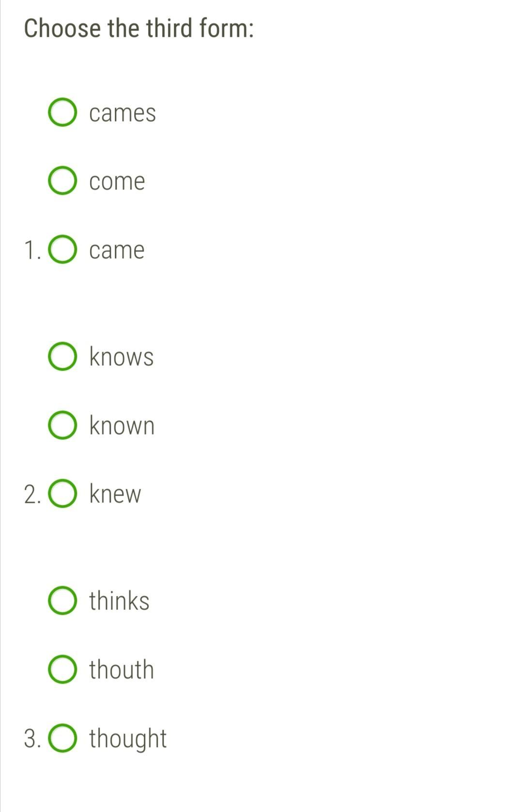Tap the 'thinks' answer label text
This screenshot has width=523, height=812.
point(119,601)
